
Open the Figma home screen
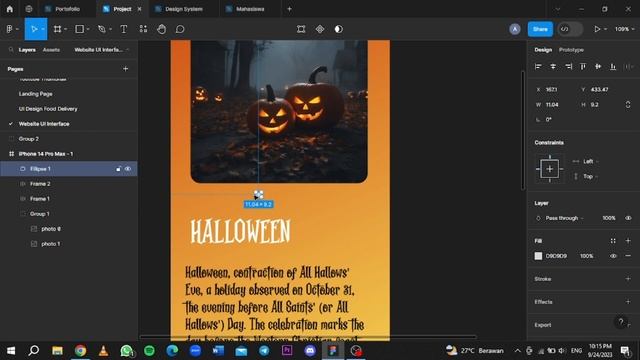pyautogui.click(x=9, y=9)
